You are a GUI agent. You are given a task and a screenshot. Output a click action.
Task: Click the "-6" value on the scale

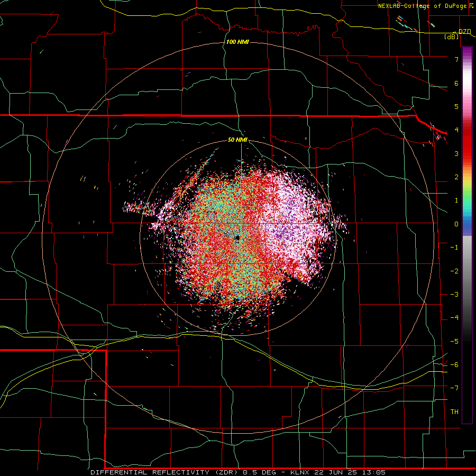(x=454, y=365)
